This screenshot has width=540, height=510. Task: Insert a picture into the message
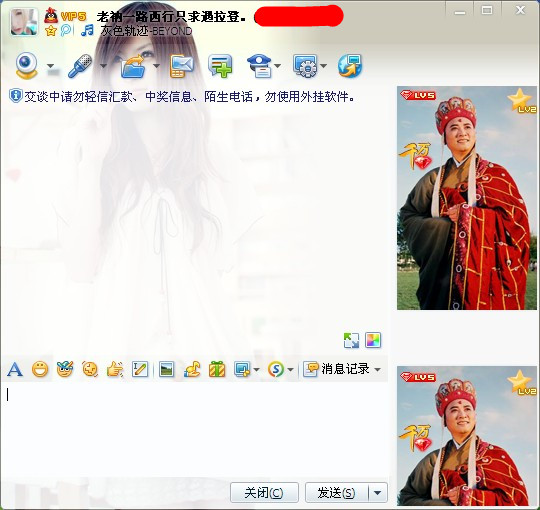point(167,370)
